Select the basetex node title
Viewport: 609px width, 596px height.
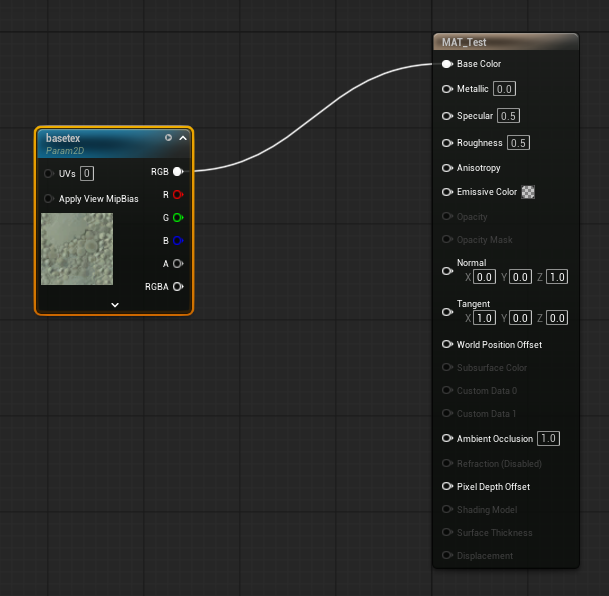(x=64, y=138)
